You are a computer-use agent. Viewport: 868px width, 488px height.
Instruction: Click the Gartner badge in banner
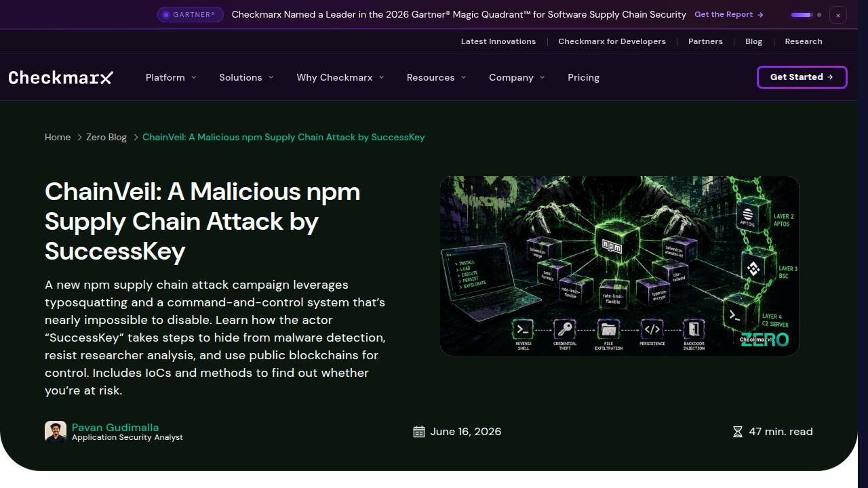(x=191, y=14)
